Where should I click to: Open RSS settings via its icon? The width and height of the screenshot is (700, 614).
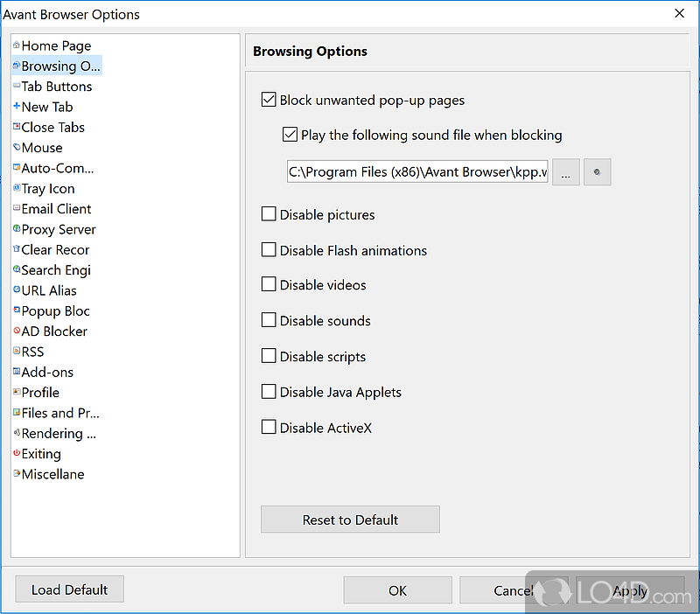coord(15,352)
